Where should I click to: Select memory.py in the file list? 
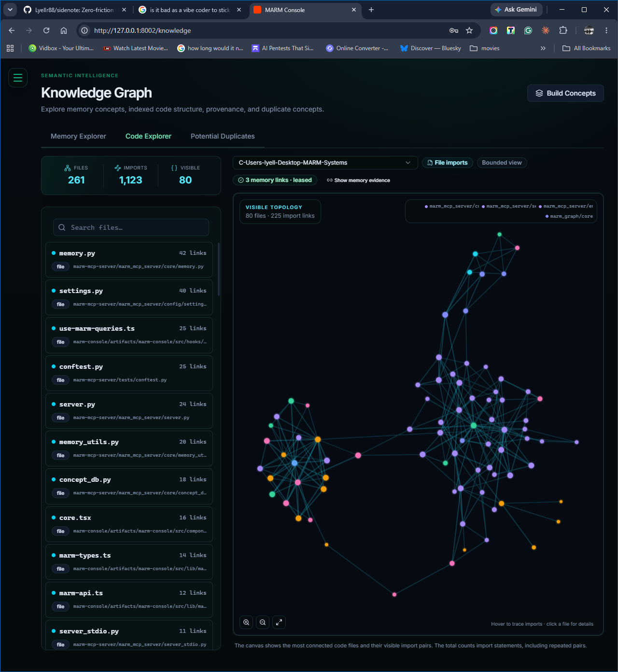tap(129, 260)
